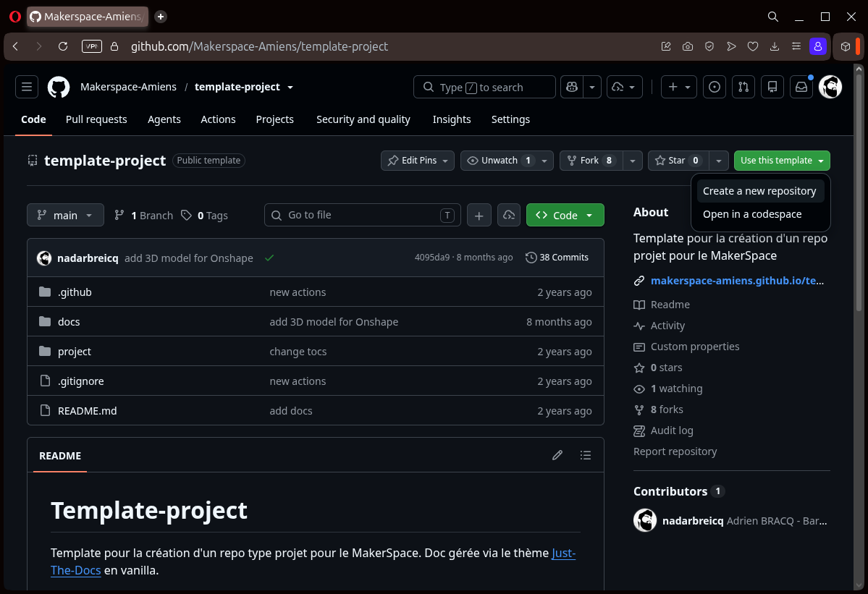Viewport: 868px width, 594px height.
Task: Click the Use this template button
Action: tap(782, 161)
